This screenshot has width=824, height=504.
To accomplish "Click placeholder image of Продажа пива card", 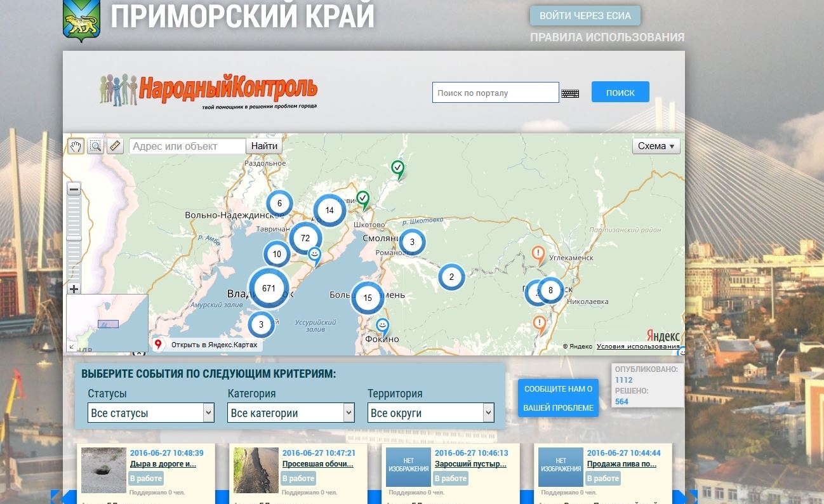I will click(x=561, y=467).
